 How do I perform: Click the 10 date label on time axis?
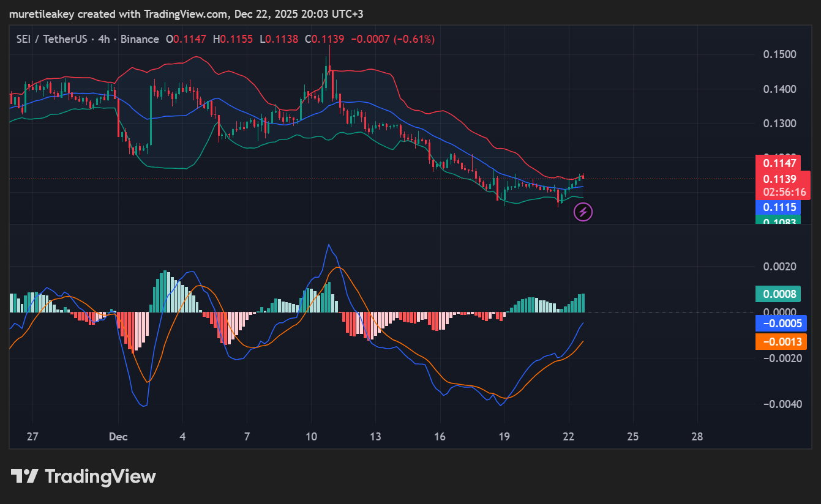311,437
